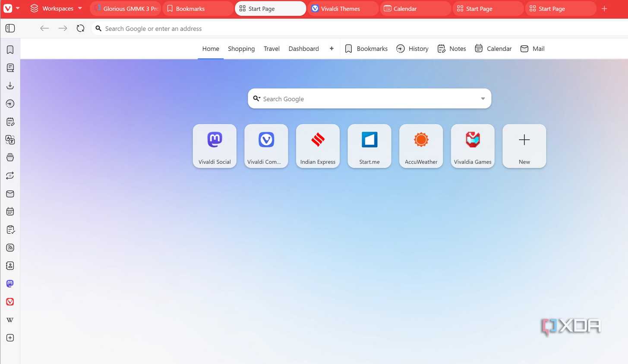The width and height of the screenshot is (628, 364).
Task: Open the Indian Express speed dial
Action: 318,146
